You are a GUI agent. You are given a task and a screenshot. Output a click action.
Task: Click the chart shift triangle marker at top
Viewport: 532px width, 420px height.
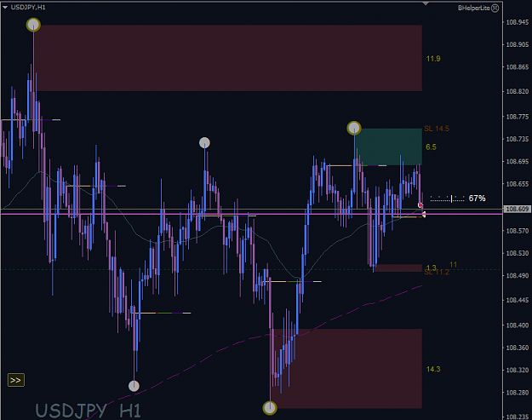426,3
